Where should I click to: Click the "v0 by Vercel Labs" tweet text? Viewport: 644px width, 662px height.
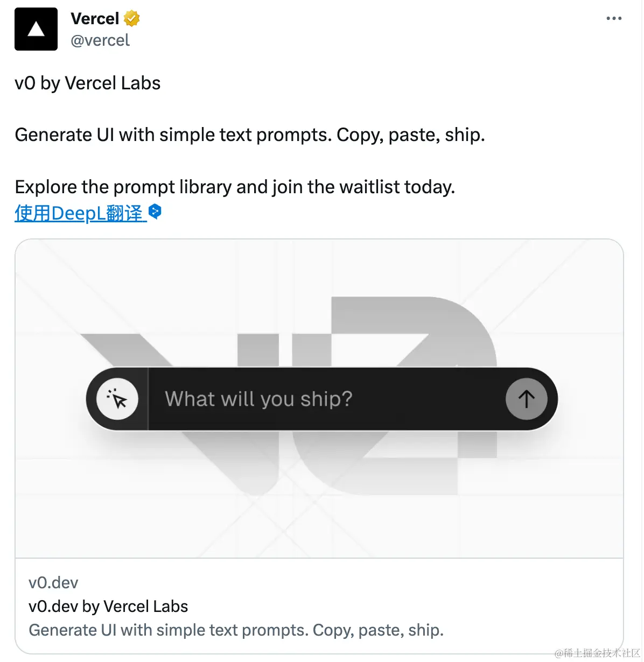(88, 83)
